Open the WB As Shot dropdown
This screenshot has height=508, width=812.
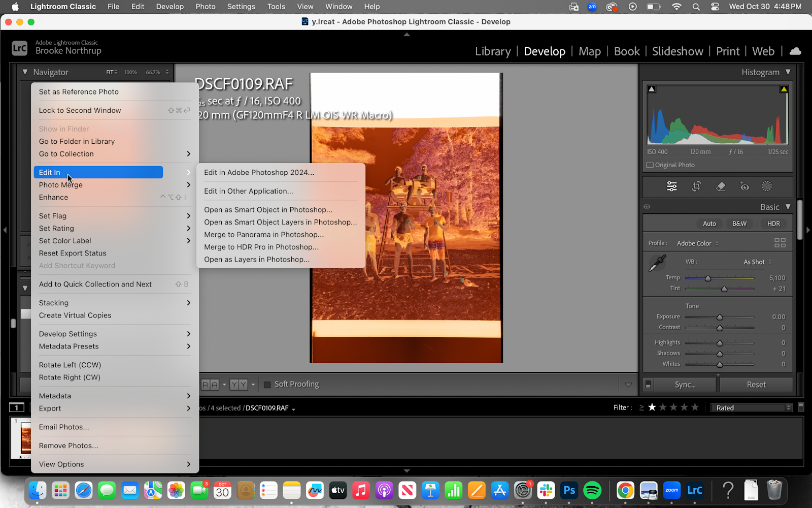pos(758,262)
